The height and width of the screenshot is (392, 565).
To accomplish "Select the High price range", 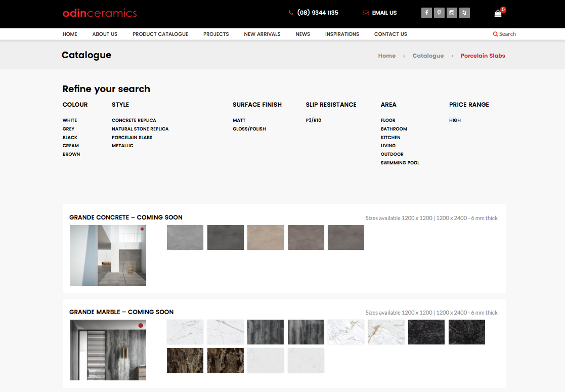I will [455, 120].
